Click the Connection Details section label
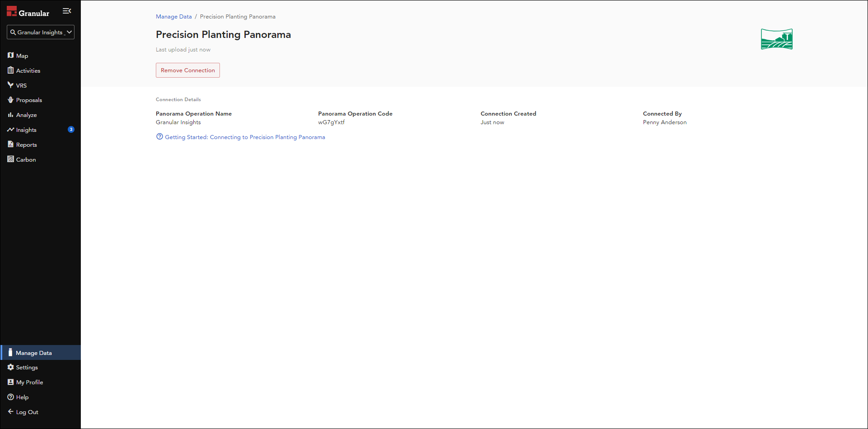 (178, 99)
